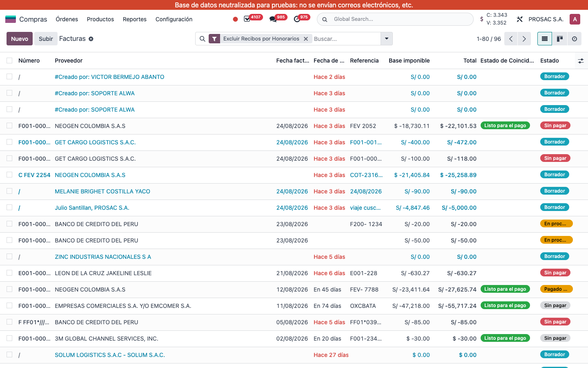This screenshot has height=368, width=588.
Task: Go to next page of records
Action: [x=524, y=39]
